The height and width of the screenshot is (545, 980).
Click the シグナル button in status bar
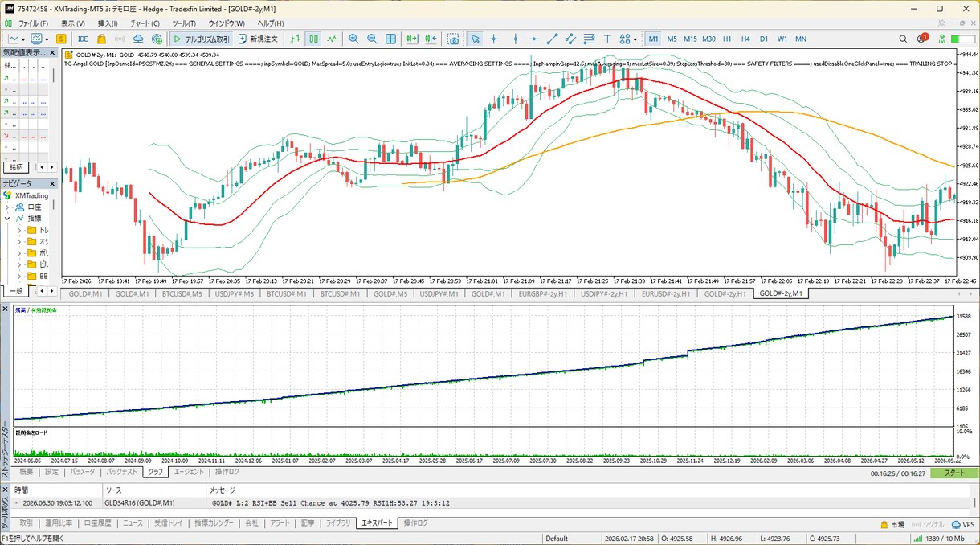[927, 523]
